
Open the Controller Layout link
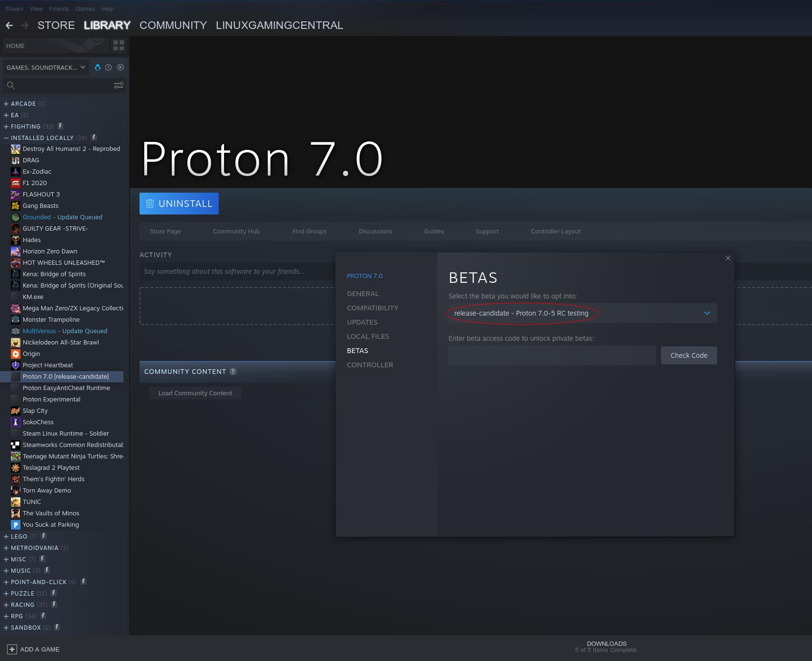[556, 231]
